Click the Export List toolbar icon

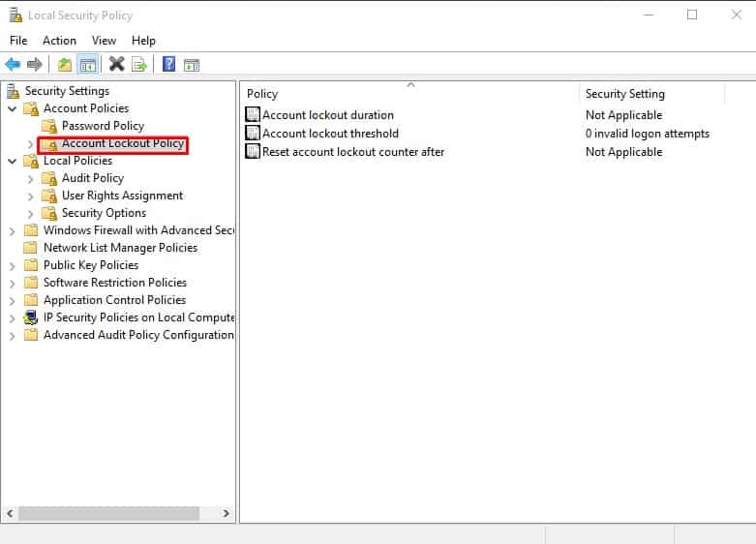tap(138, 64)
